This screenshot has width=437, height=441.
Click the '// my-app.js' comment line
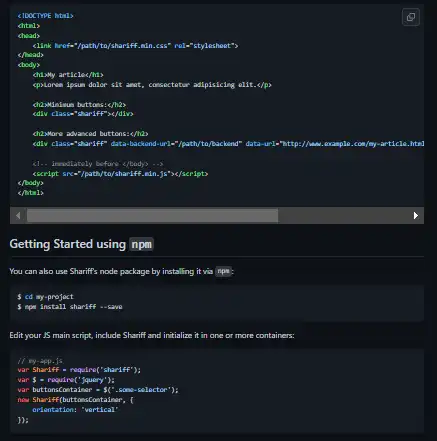(40, 361)
